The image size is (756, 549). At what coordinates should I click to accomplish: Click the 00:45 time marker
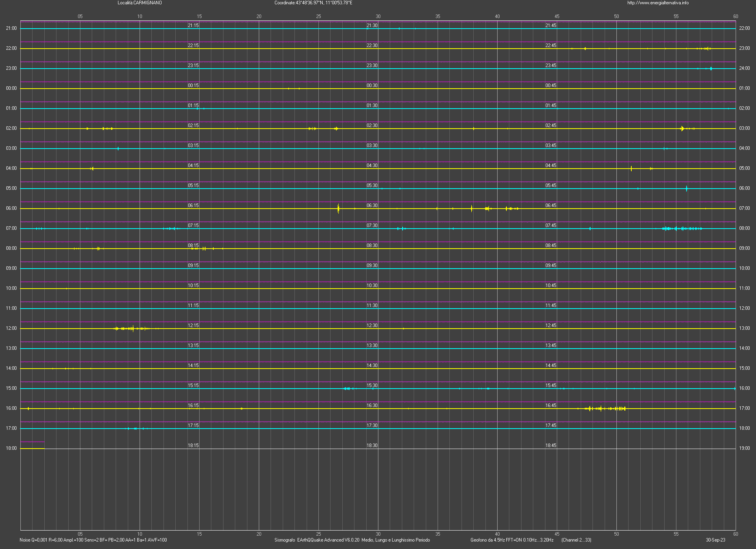click(x=551, y=85)
